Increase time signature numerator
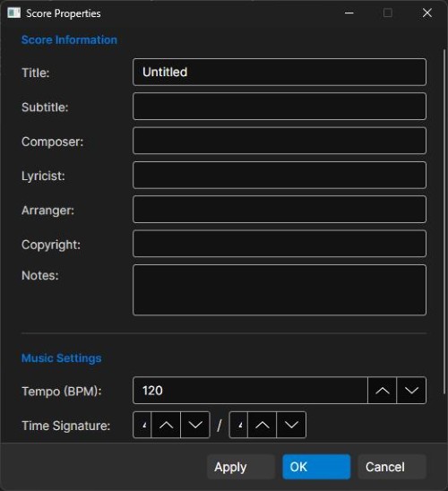 coord(166,425)
